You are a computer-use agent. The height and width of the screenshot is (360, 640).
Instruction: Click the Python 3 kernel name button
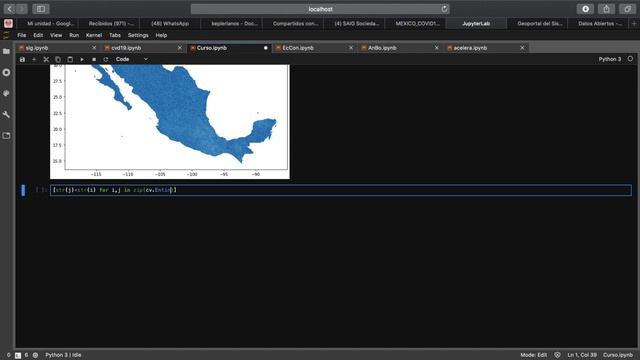coord(610,59)
